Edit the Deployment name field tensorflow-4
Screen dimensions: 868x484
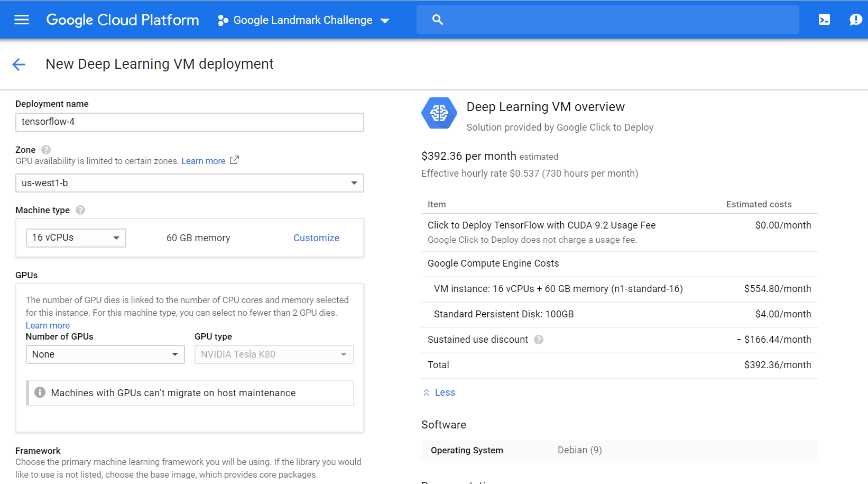(190, 122)
